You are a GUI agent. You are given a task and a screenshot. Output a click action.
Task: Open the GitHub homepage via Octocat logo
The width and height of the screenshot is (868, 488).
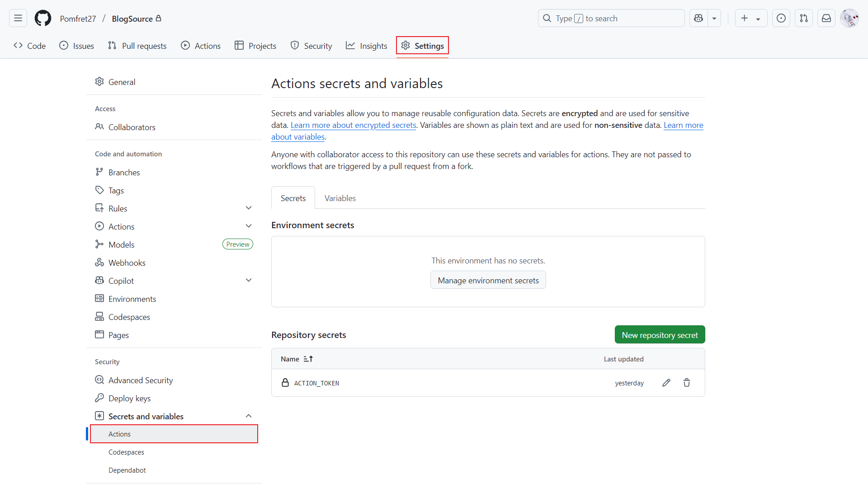pos(43,19)
